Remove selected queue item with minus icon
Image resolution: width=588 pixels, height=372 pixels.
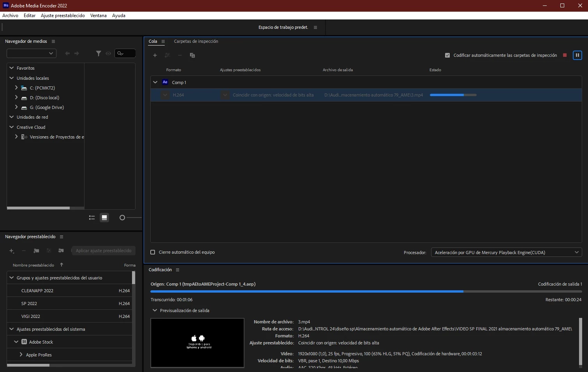[x=180, y=55]
